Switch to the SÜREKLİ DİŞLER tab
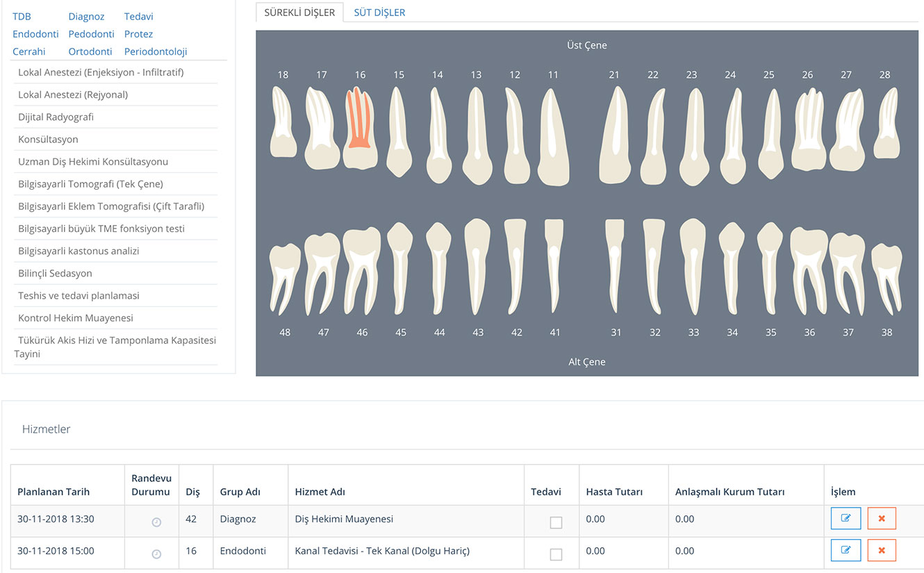The height and width of the screenshot is (573, 924). 299,13
